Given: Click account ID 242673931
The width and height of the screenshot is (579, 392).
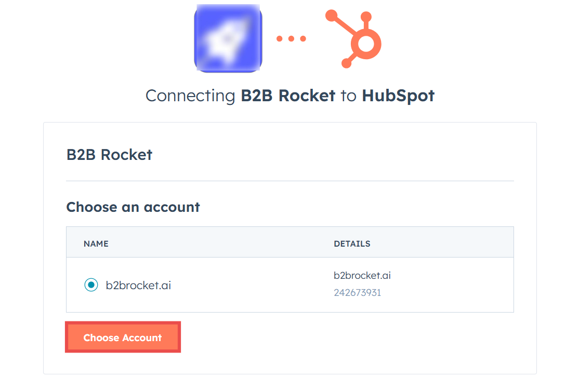Looking at the screenshot, I should (x=357, y=293).
